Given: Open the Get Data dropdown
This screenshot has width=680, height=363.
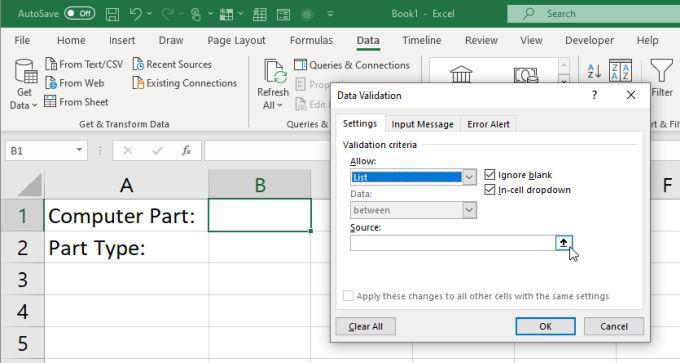Looking at the screenshot, I should [x=24, y=85].
